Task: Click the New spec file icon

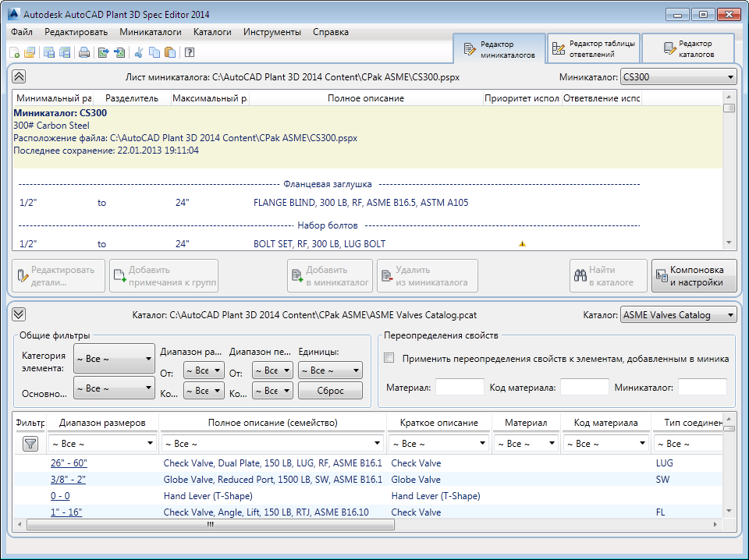Action: 14,52
